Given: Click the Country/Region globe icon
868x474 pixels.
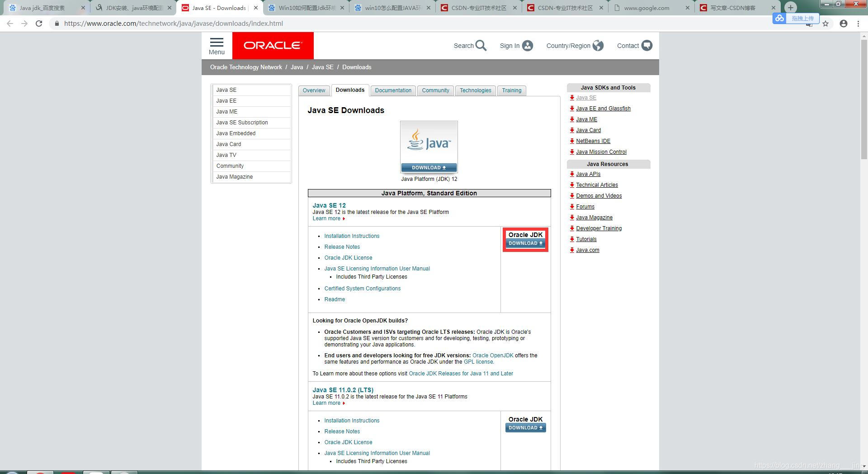Looking at the screenshot, I should coord(598,46).
